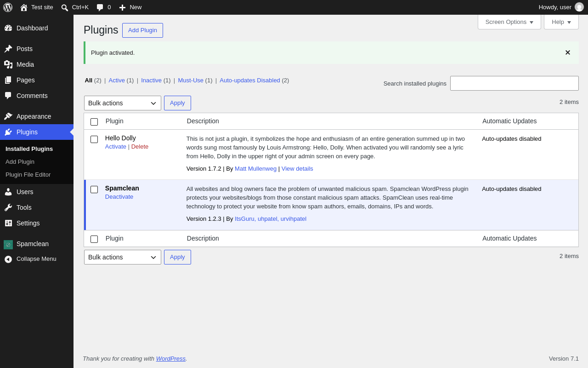Click the Posts pushpin icon

coord(8,49)
